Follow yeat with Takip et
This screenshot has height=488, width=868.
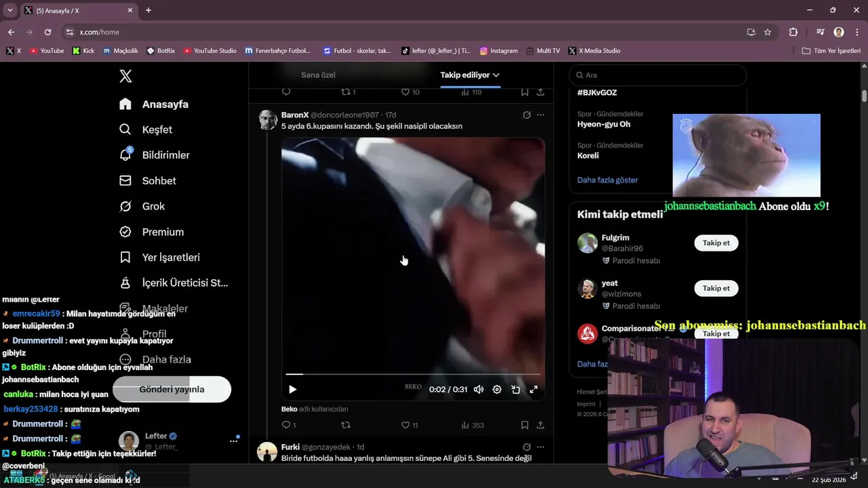[716, 288]
